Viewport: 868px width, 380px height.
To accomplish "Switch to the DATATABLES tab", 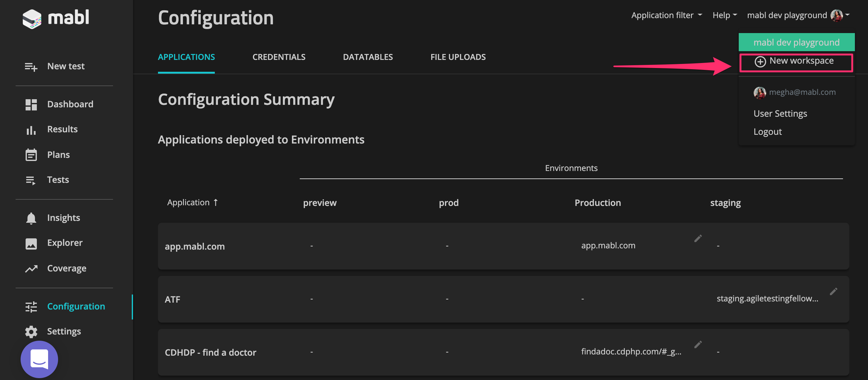I will [x=367, y=57].
